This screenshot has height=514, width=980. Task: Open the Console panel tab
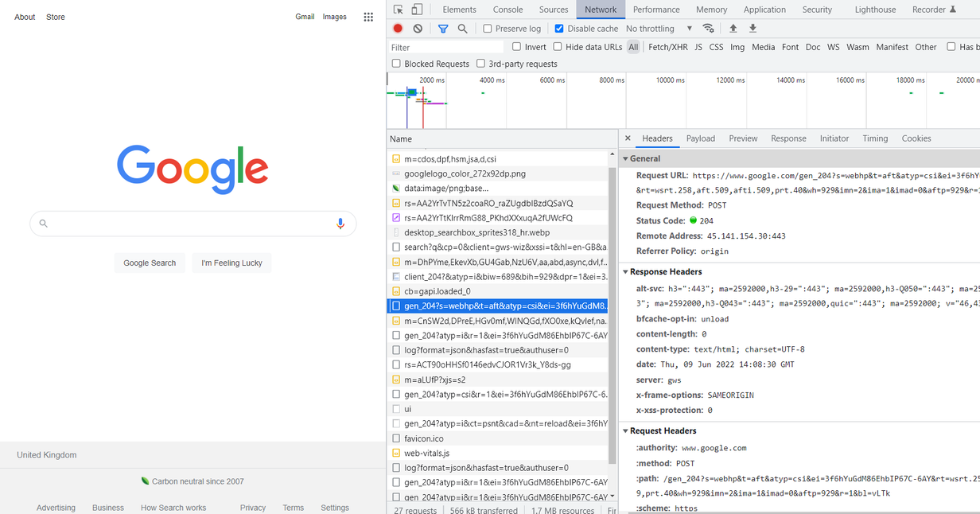click(x=507, y=10)
